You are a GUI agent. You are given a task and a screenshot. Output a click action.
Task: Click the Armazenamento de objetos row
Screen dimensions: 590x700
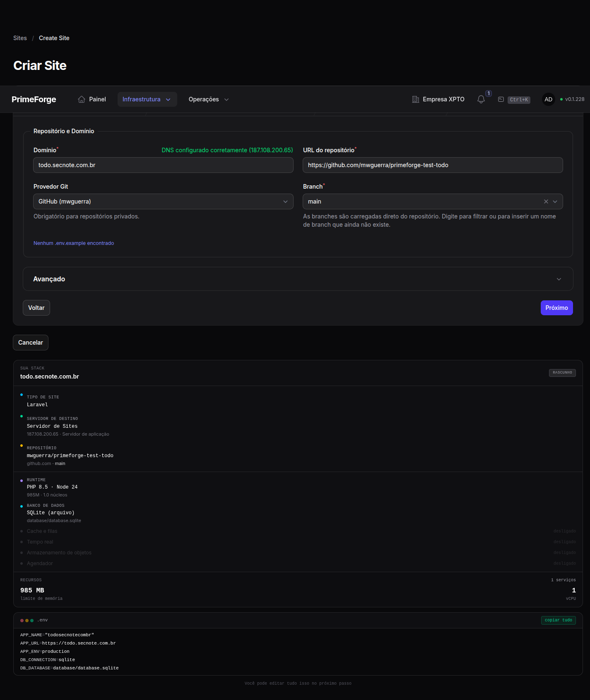(x=298, y=553)
